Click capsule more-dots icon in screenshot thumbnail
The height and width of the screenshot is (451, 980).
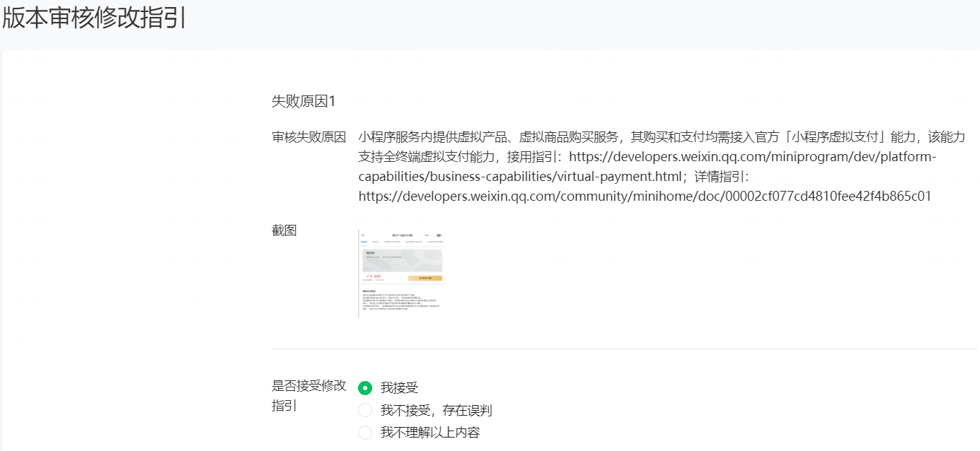pyautogui.click(x=427, y=235)
